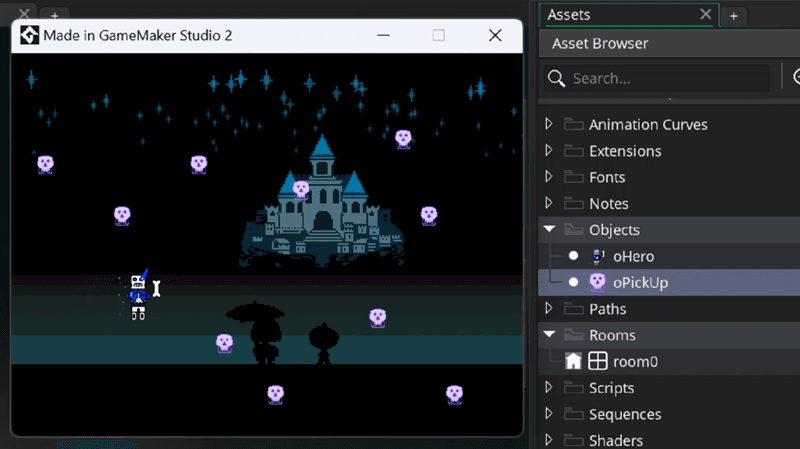Add a new tab beside Assets
Screen dimensions: 800x449
(733, 16)
